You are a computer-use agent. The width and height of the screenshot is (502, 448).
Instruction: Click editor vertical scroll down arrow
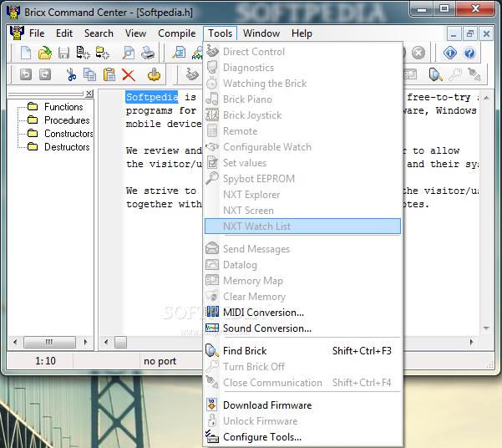tap(486, 328)
